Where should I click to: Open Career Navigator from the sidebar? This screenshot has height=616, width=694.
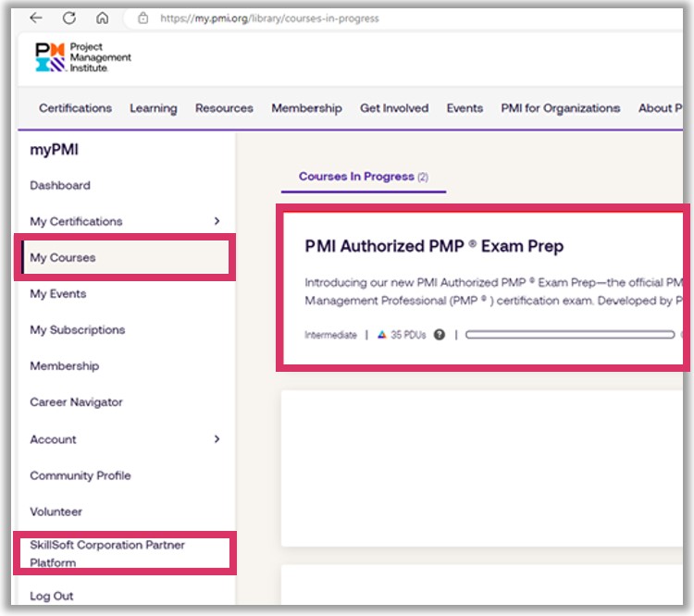click(76, 402)
